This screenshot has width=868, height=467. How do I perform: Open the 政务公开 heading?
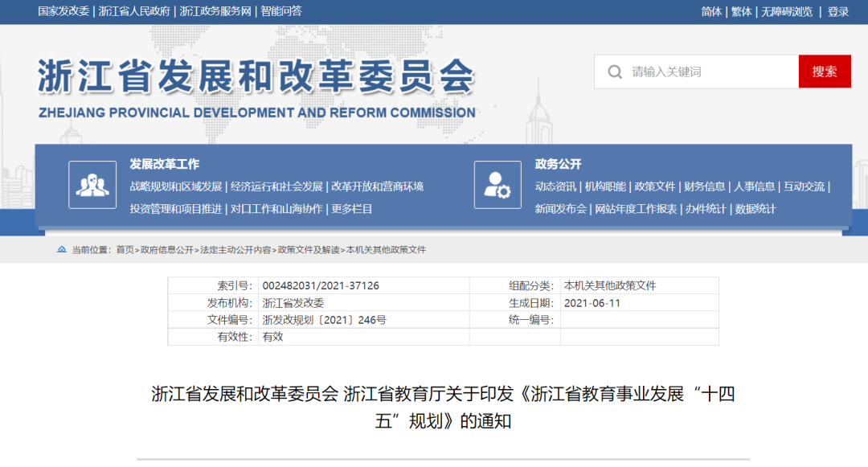[x=558, y=164]
